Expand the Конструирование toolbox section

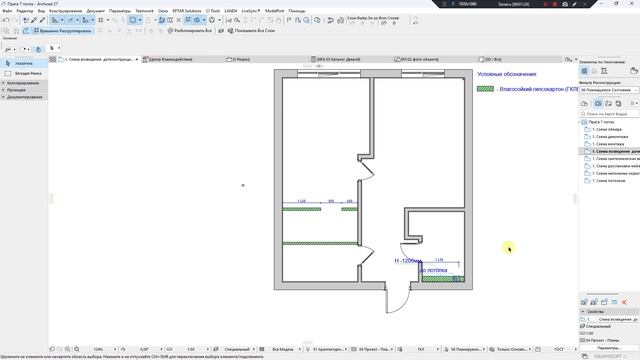click(24, 83)
